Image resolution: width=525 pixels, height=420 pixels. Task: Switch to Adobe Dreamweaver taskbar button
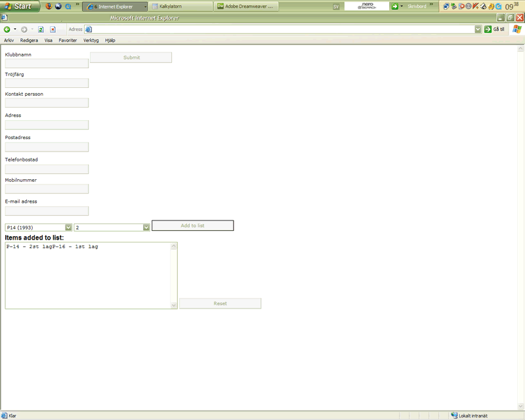tap(247, 7)
